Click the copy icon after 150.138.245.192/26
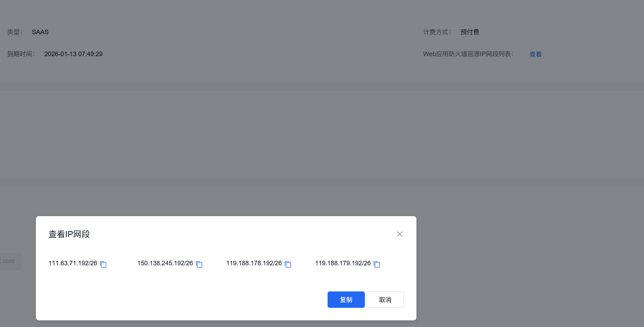Image resolution: width=644 pixels, height=327 pixels. point(199,265)
